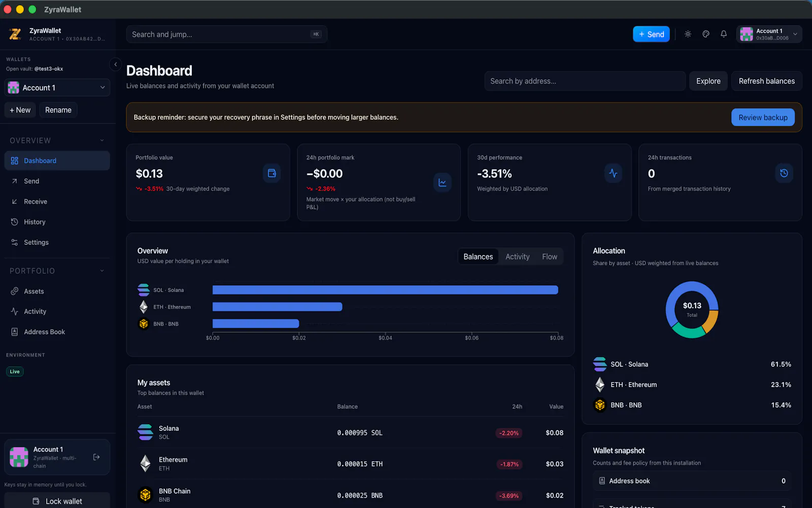The width and height of the screenshot is (812, 508).
Task: Click the Assets coins icon in sidebar
Action: [x=14, y=291]
